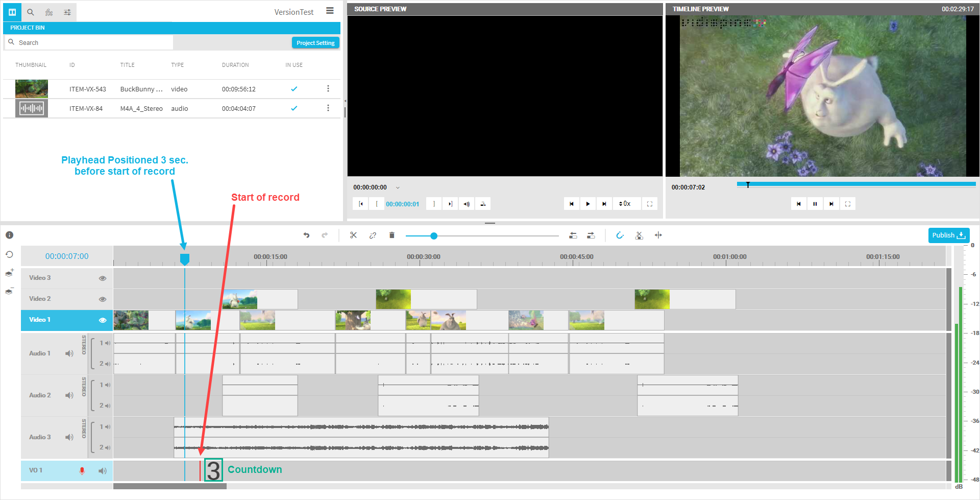Viewport: 980px width, 500px height.
Task: Click the left-arrow track insert icon
Action: [573, 235]
